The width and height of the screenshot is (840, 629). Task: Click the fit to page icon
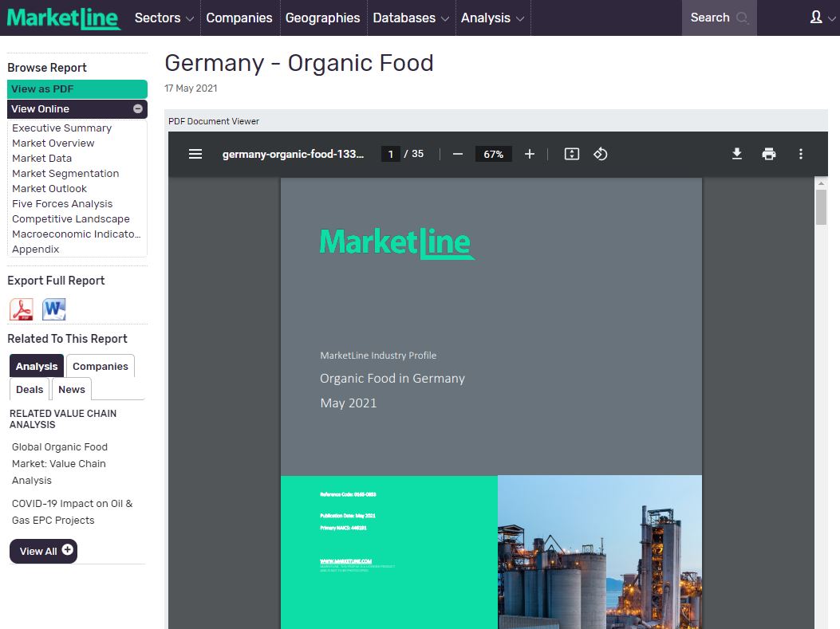click(572, 154)
